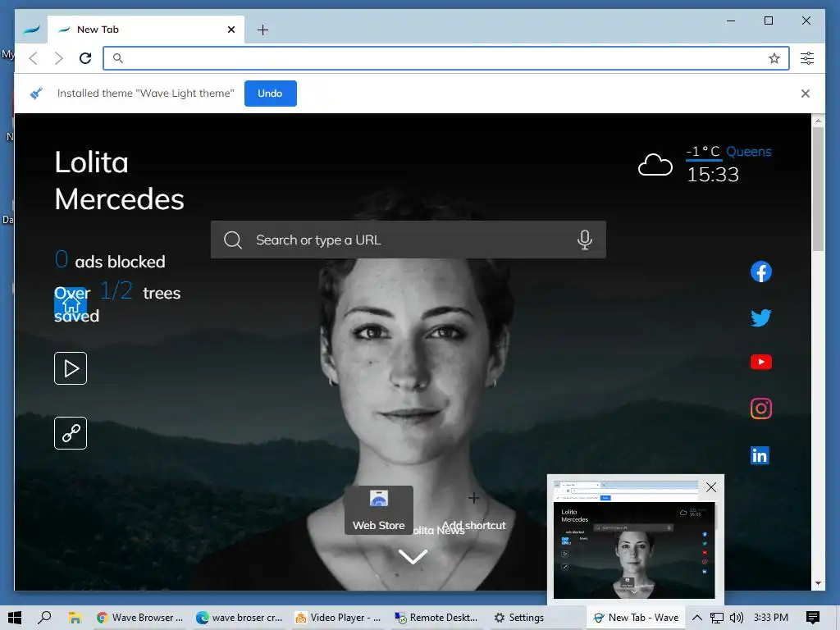Viewport: 840px width, 630px height.
Task: Close the New Tab tab
Action: (231, 30)
